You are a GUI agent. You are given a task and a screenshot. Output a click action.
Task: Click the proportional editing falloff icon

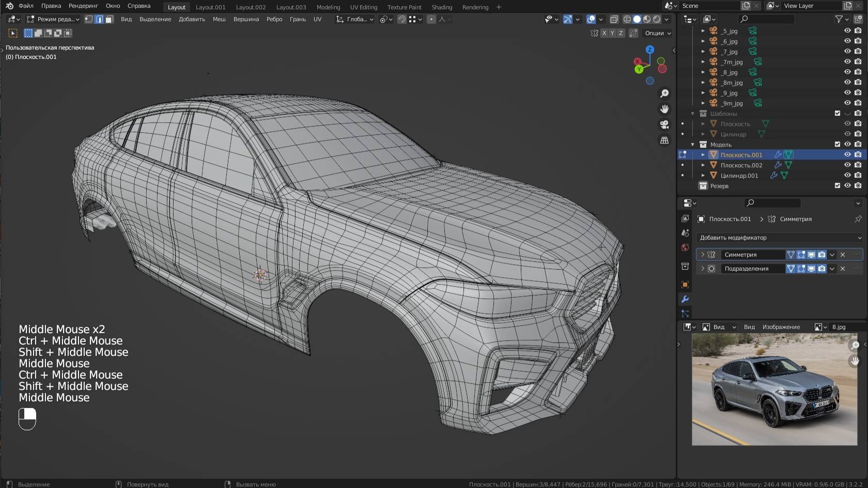(x=442, y=20)
